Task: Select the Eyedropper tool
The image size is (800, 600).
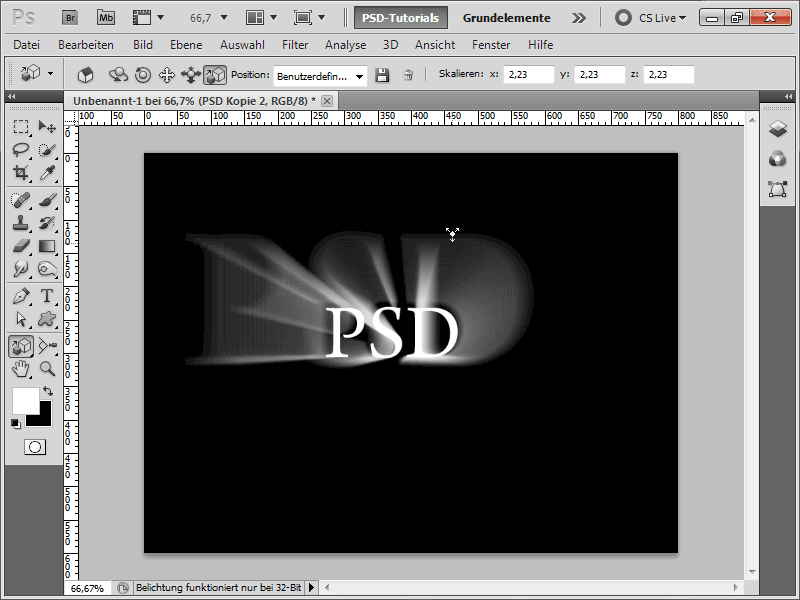Action: point(47,173)
